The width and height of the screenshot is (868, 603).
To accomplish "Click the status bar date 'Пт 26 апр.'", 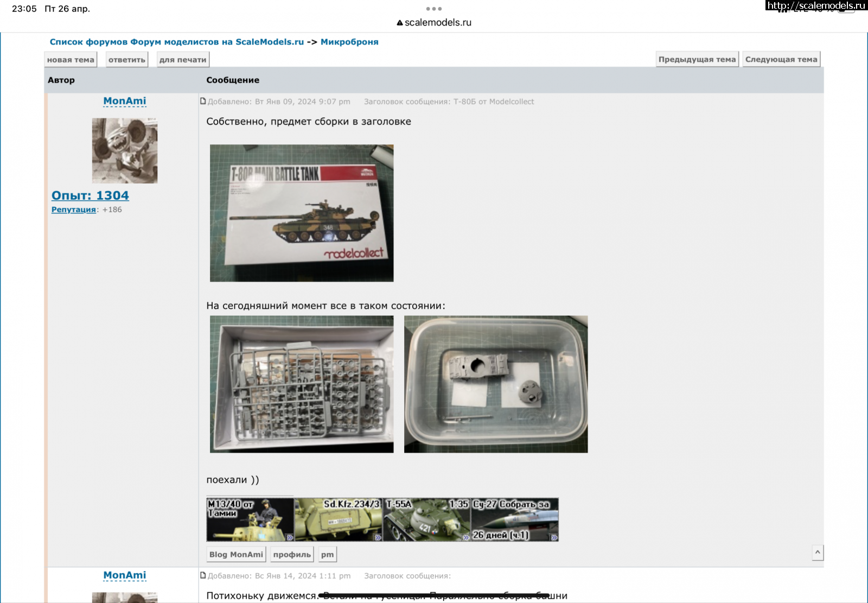I will [x=67, y=9].
